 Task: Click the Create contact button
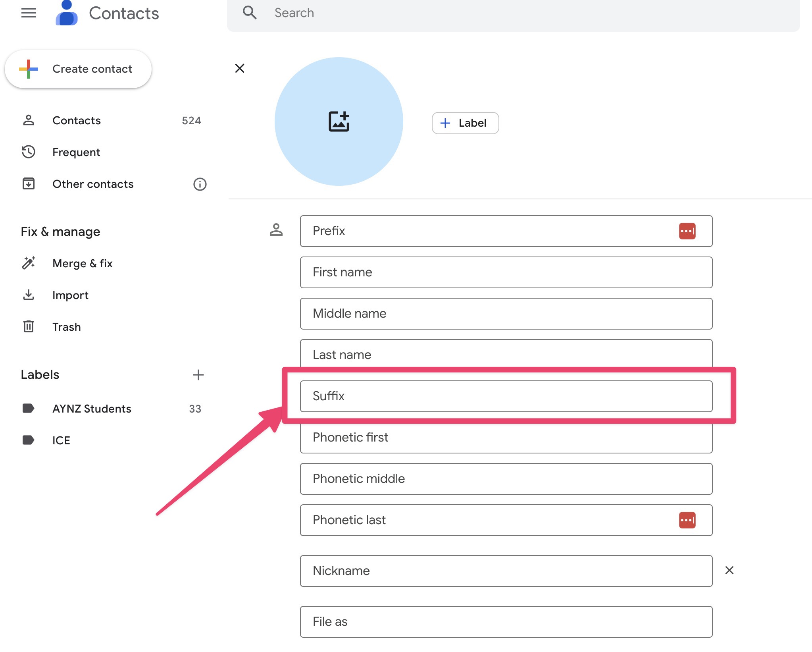pyautogui.click(x=78, y=69)
